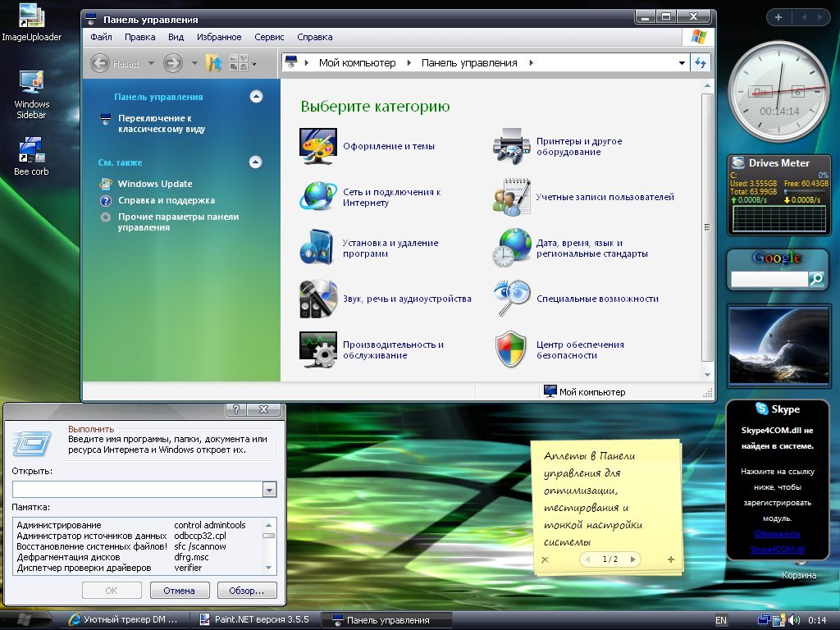Click the slideshow picture gadget thumbnail
This screenshot has width=840, height=630.
[x=779, y=345]
